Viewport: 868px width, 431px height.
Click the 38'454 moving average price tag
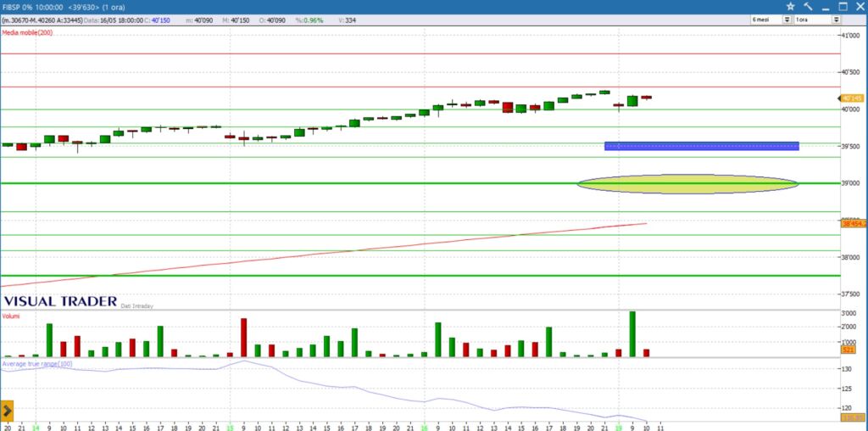click(853, 224)
